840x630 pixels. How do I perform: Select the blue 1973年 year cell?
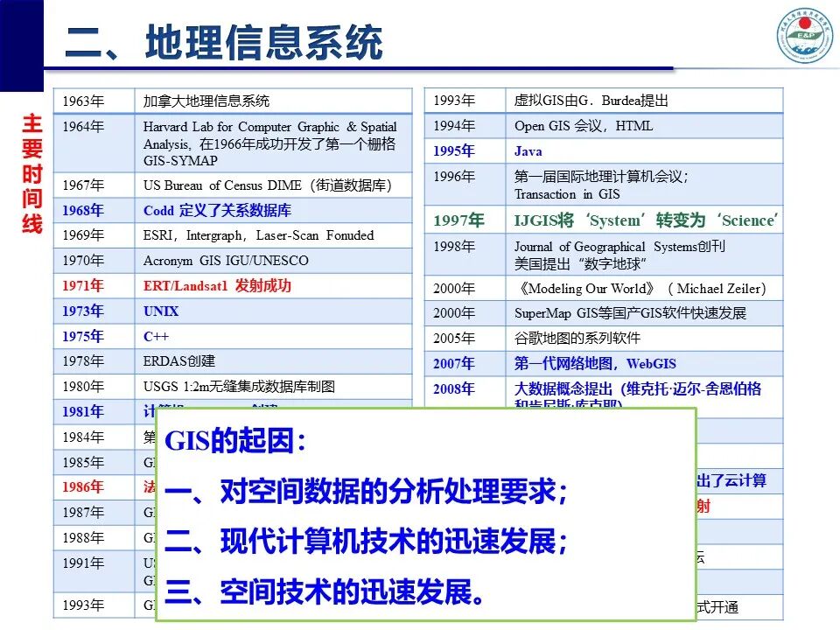tap(94, 311)
